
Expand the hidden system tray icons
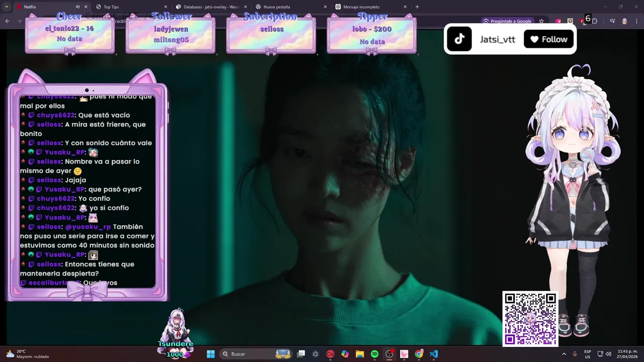coord(563,354)
